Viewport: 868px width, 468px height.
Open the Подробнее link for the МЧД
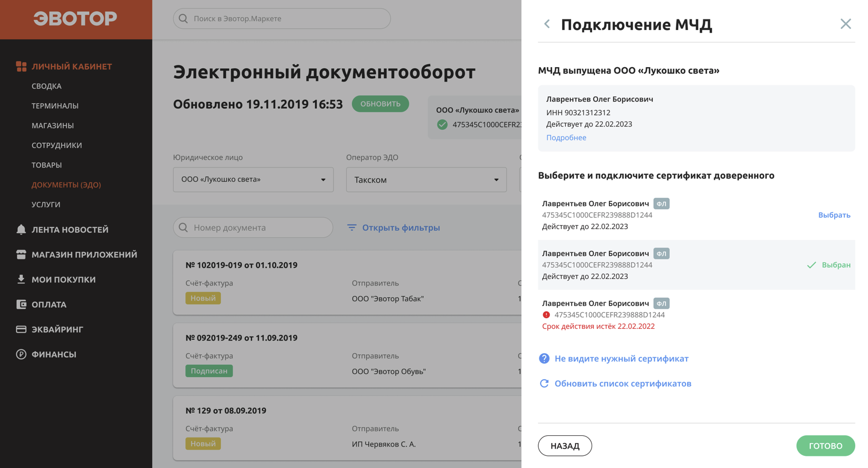pos(566,138)
